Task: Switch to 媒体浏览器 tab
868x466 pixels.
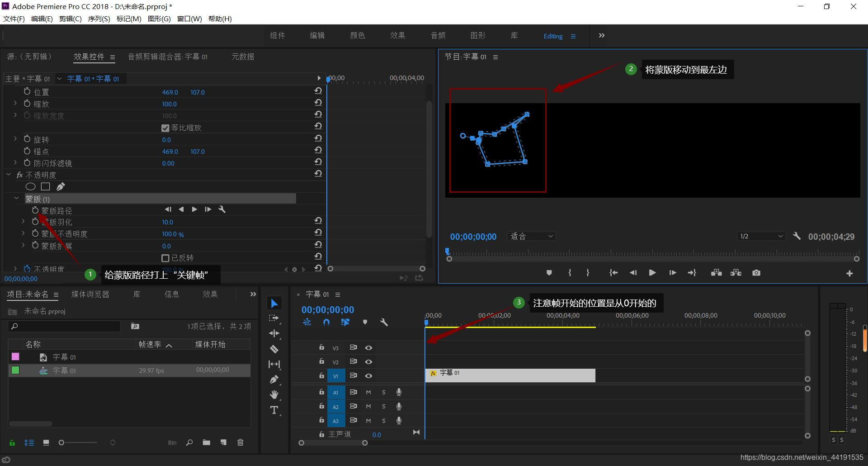Action: pyautogui.click(x=90, y=294)
